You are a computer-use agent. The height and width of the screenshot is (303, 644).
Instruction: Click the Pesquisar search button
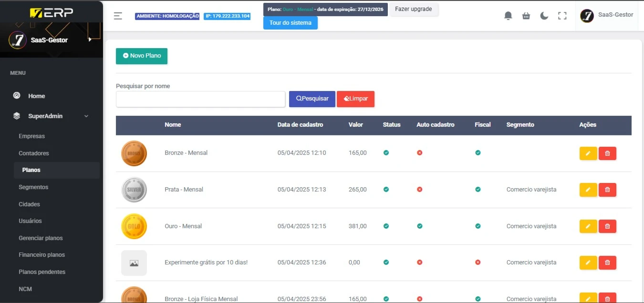point(312,99)
